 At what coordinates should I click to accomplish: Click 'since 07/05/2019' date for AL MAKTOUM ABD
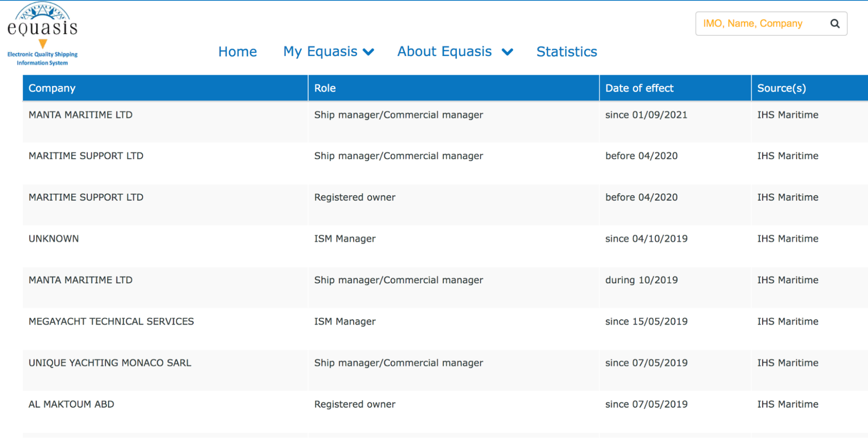pyautogui.click(x=646, y=404)
